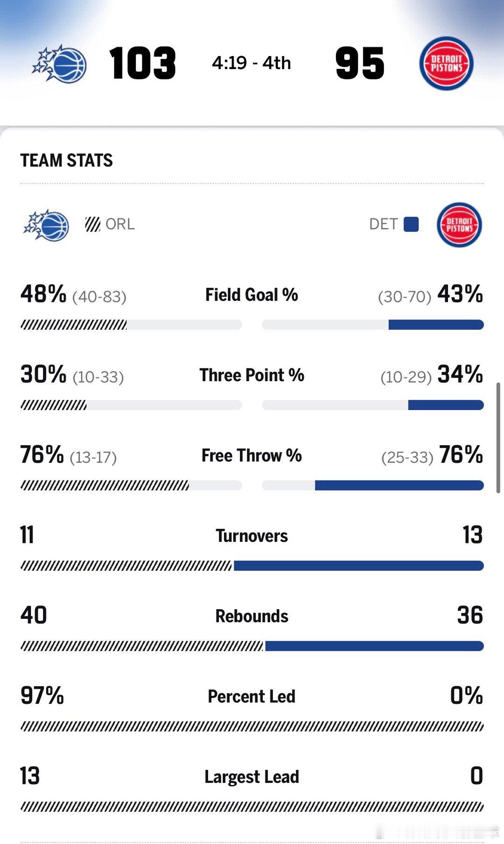Open the Three Point % stat row
Image resolution: width=504 pixels, height=844 pixels.
click(x=251, y=375)
